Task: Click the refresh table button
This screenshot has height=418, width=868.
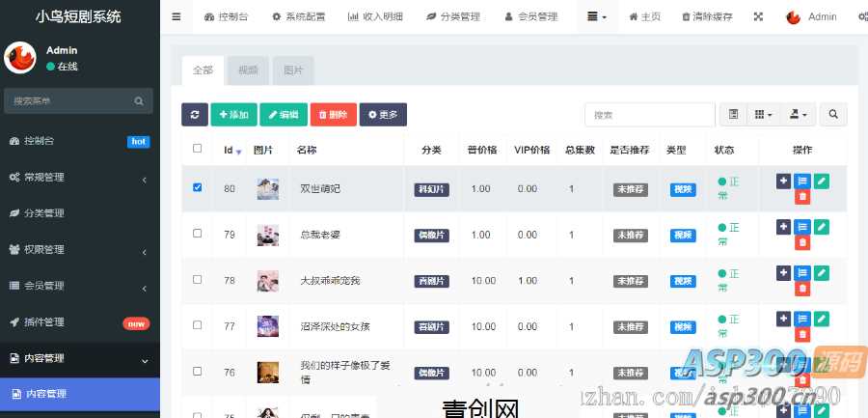Action: 194,115
